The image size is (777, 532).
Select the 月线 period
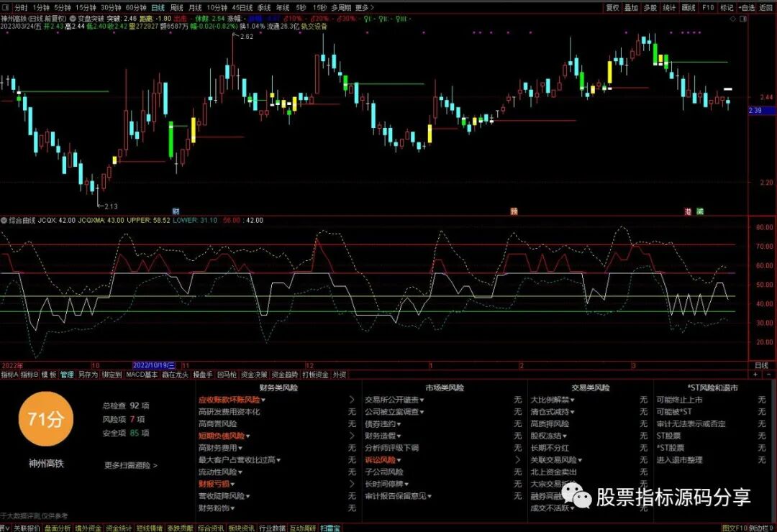[x=195, y=7]
